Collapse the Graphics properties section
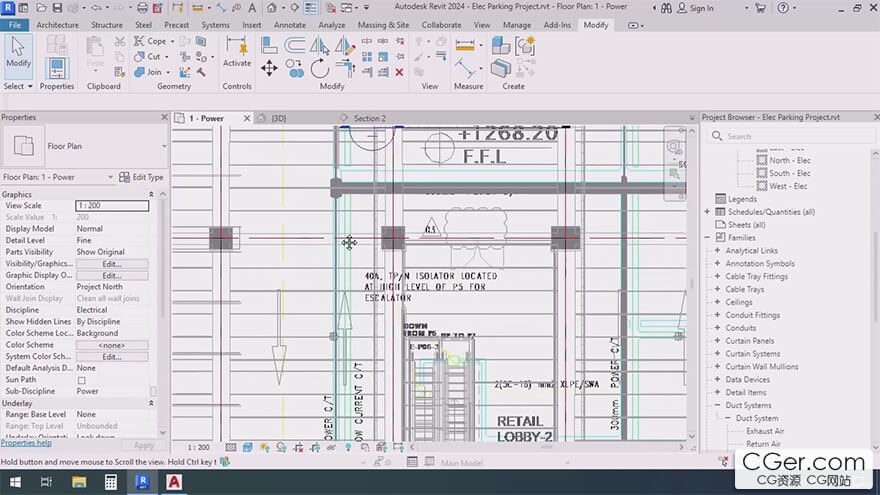Screen dimensions: 880x495 click(151, 194)
